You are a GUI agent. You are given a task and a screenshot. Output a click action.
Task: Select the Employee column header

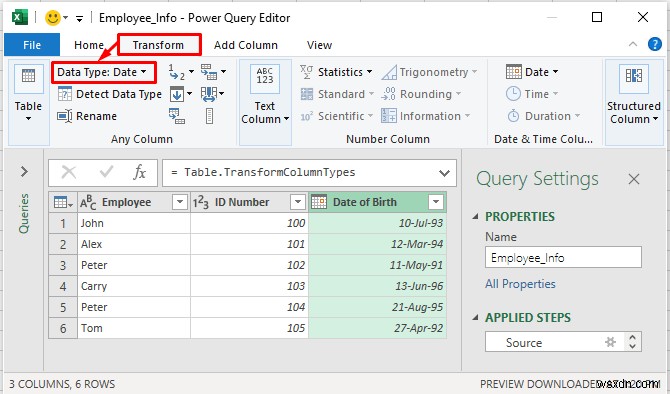[x=134, y=202]
